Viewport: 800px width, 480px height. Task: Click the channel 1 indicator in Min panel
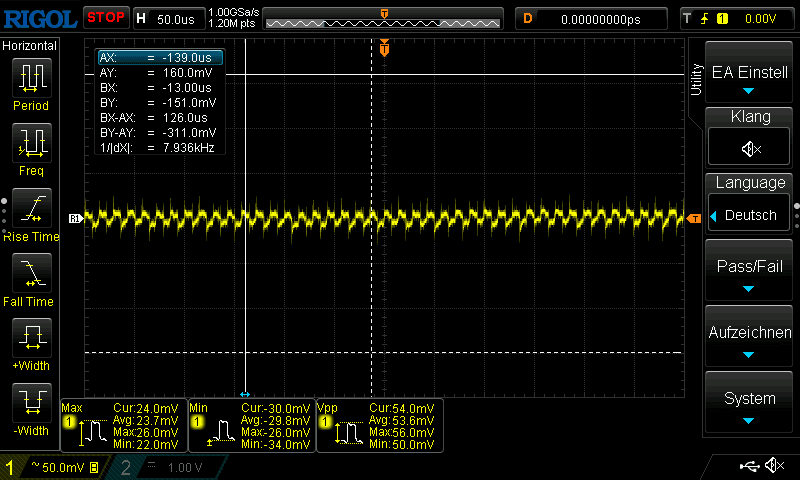pos(197,422)
